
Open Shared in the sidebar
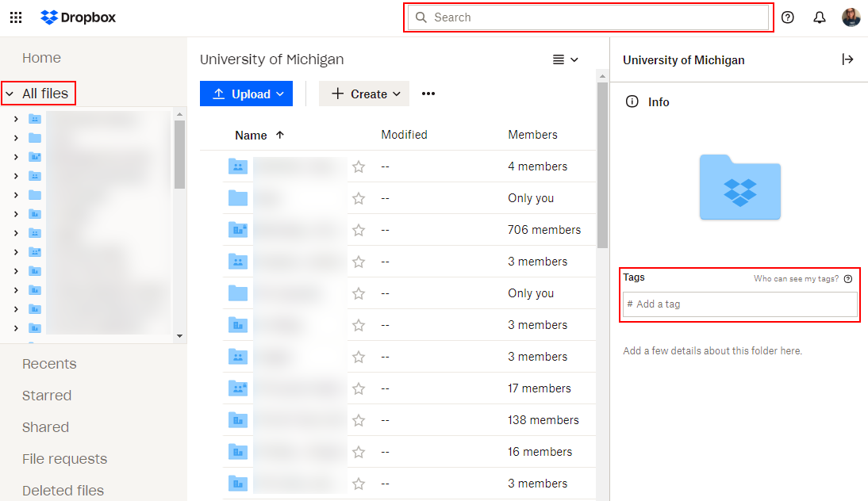46,427
